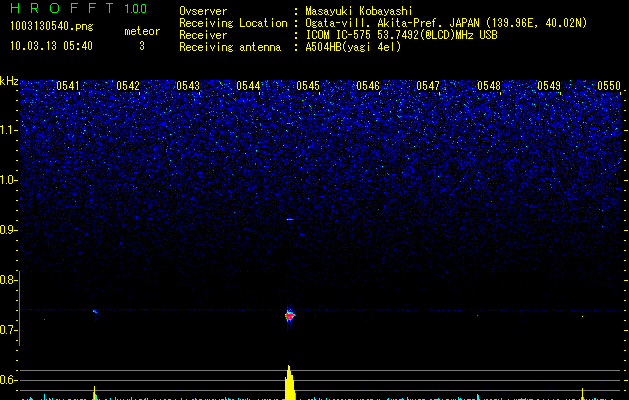Click the 0.7 frequency axis label

9,330
